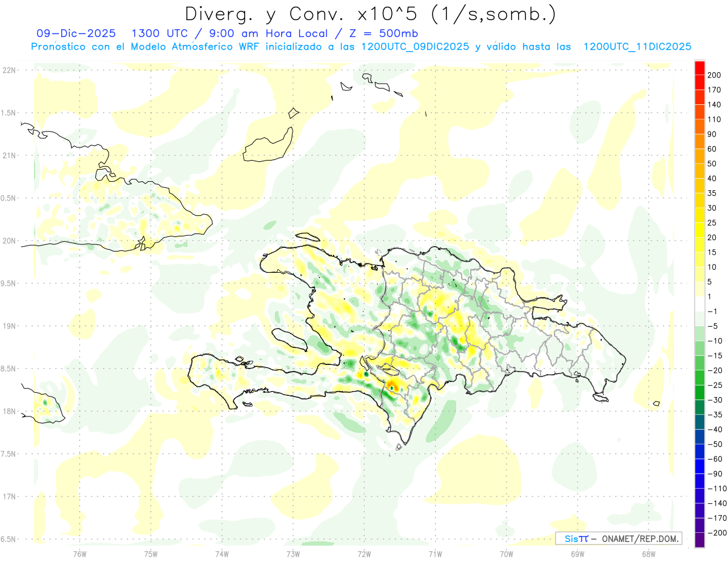
Task: Click the '-200' color scale value
Action: click(x=716, y=533)
